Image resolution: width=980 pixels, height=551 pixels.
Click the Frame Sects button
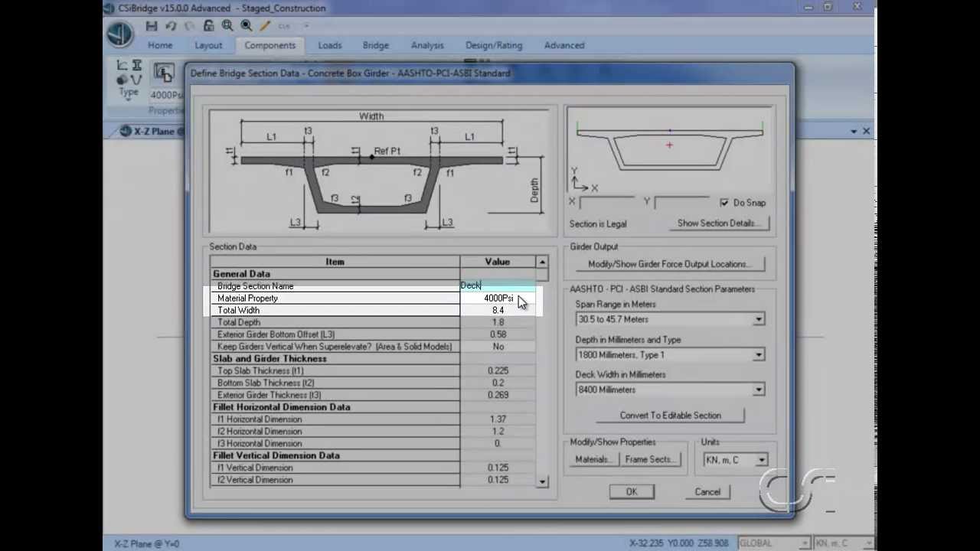click(650, 460)
